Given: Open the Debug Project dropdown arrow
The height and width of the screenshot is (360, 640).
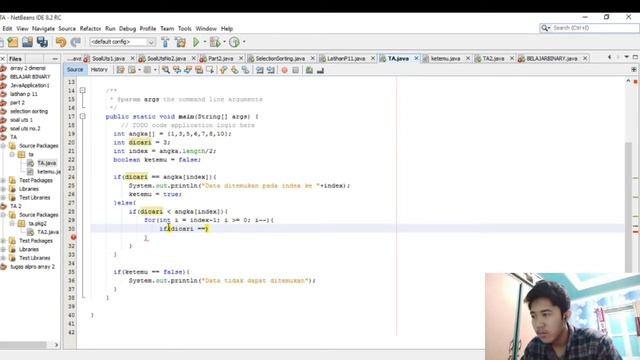Looking at the screenshot, I should tap(224, 42).
